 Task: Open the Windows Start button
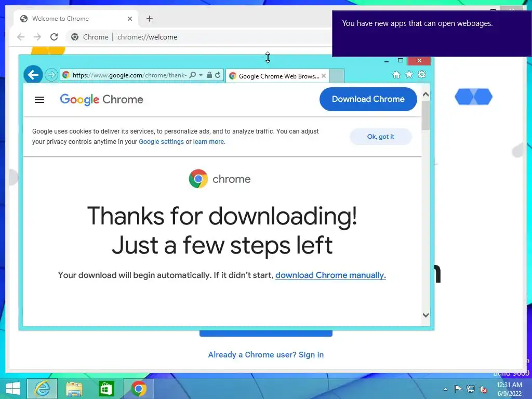point(13,389)
